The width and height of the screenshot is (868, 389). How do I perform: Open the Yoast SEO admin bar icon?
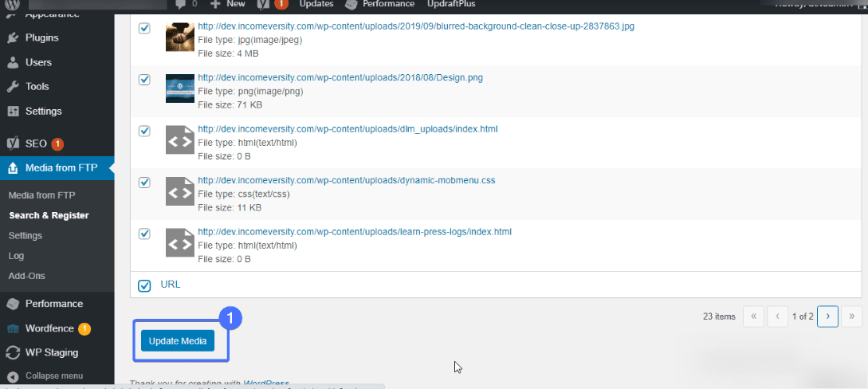pyautogui.click(x=264, y=4)
